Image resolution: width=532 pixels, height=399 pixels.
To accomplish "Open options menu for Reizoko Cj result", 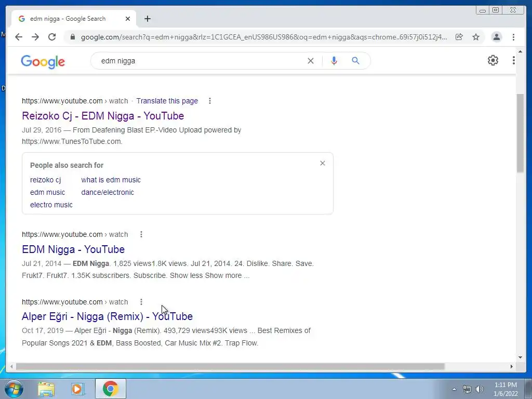I will tap(210, 101).
